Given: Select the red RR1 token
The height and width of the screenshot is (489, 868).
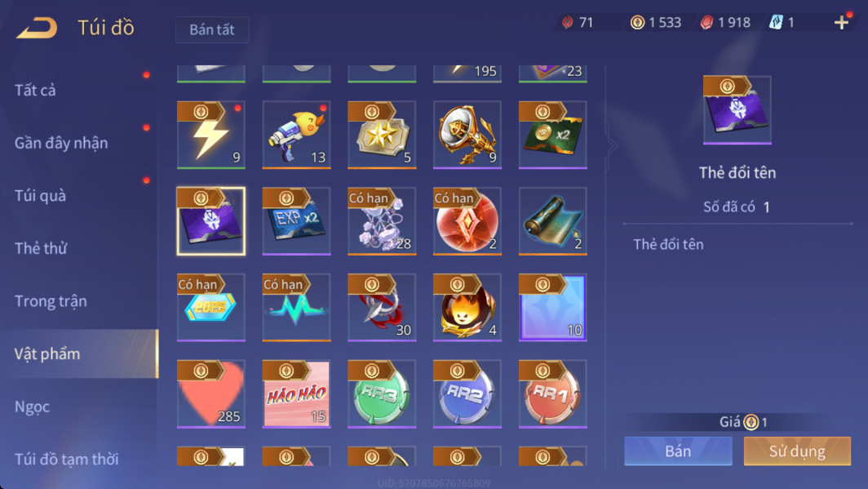Looking at the screenshot, I should click(552, 393).
